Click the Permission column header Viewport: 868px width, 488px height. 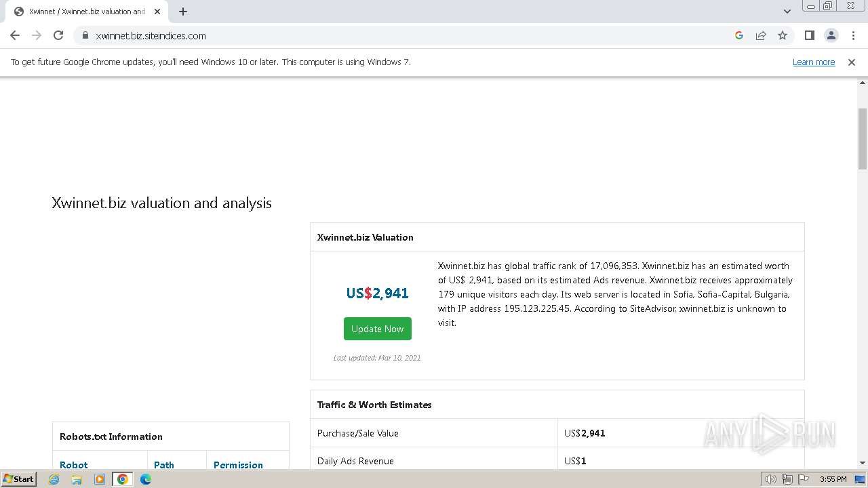[238, 465]
